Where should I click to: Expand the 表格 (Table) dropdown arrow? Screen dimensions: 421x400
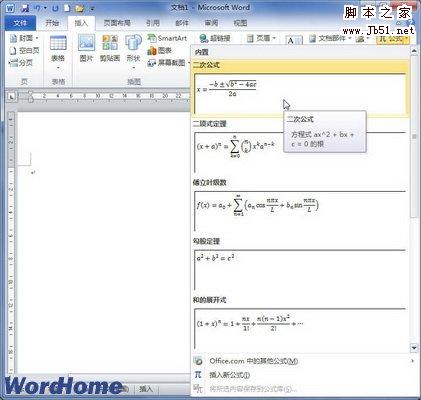(x=58, y=68)
